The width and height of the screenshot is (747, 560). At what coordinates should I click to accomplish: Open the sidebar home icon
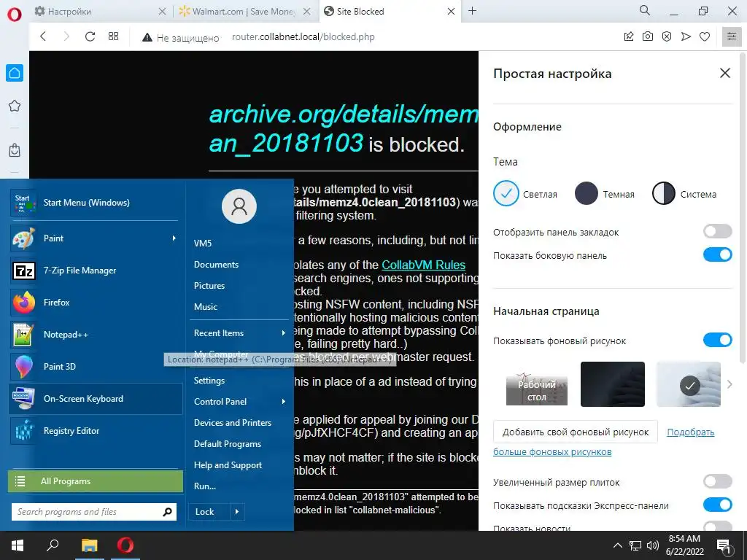15,73
